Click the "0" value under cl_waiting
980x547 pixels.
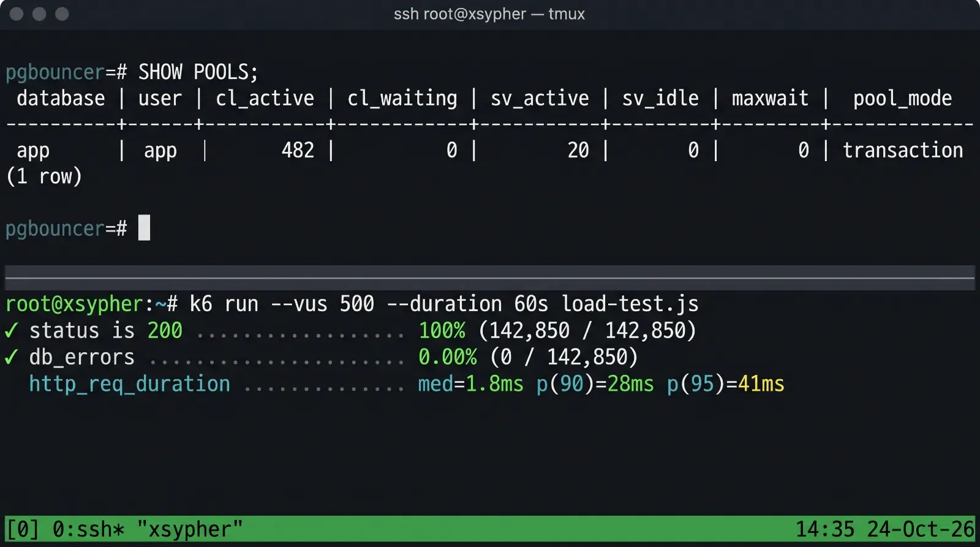tap(452, 151)
